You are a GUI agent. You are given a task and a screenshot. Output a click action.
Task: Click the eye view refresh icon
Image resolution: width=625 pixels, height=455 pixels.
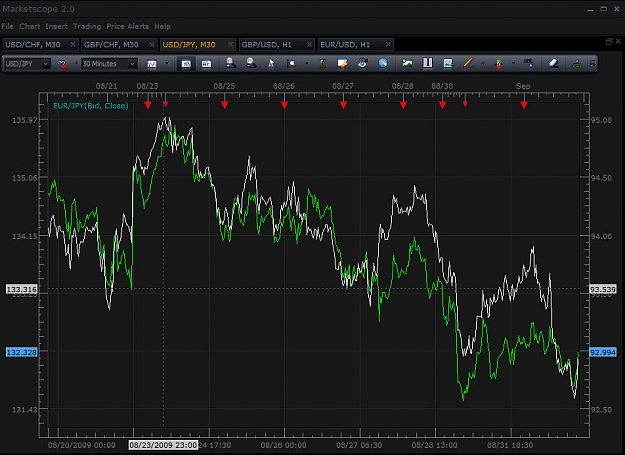[362, 63]
